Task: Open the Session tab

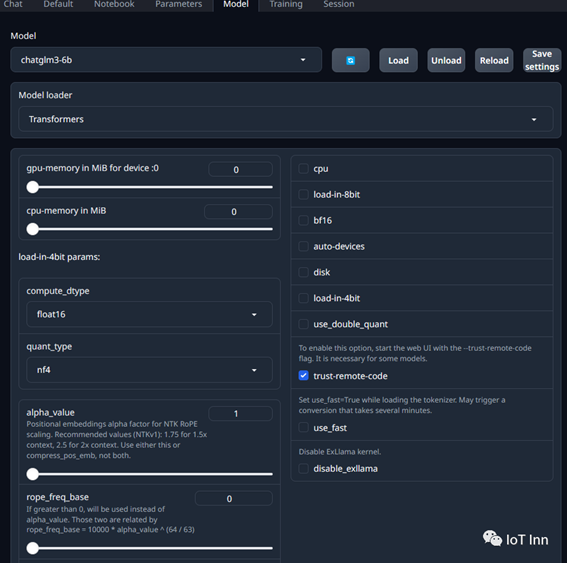Action: point(339,4)
